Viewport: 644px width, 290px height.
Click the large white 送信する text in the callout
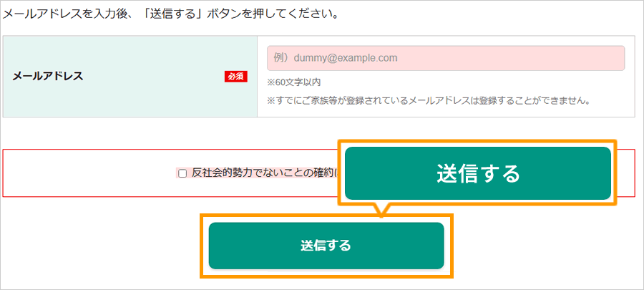tap(478, 174)
